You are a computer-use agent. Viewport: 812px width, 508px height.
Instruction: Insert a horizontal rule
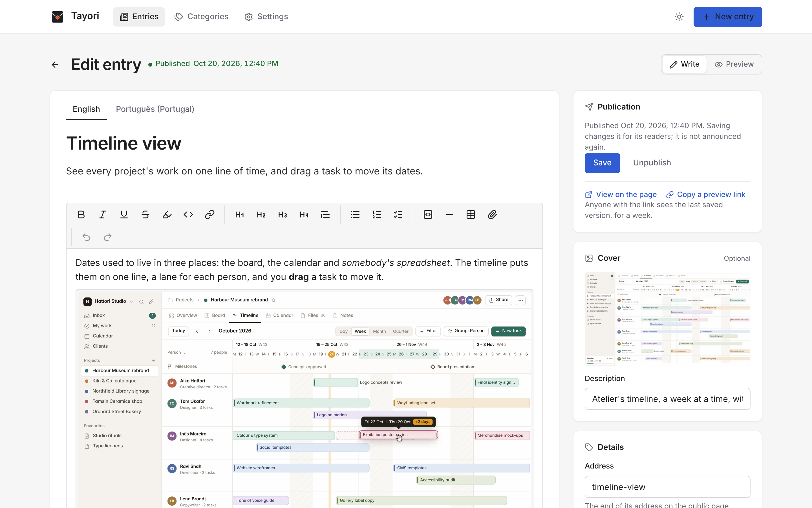(x=449, y=214)
